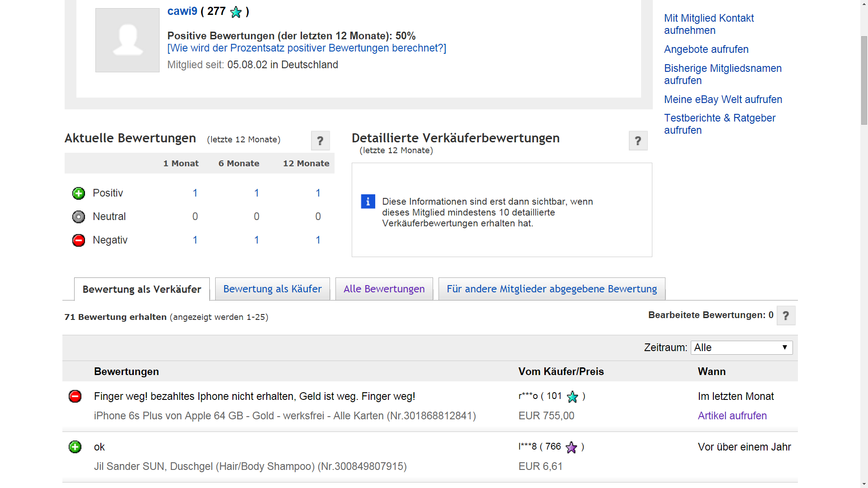Screen dimensions: 868x488
Task: Open the Alle Bewertungen tab
Action: 384,289
